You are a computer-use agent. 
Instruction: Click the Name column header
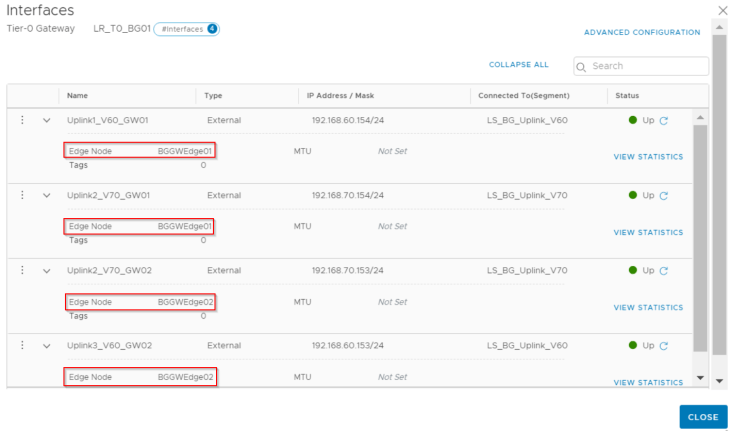[x=78, y=96]
